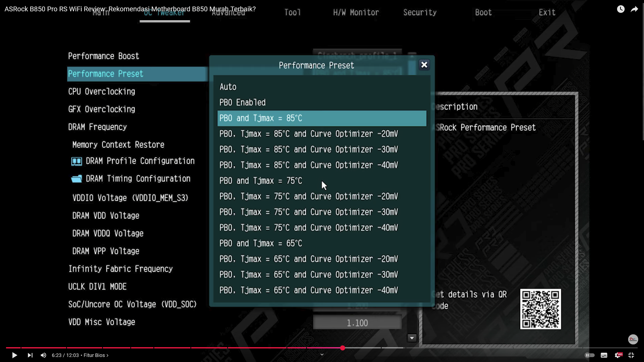Click the 1.100 voltage field
644x362 pixels.
[357, 323]
